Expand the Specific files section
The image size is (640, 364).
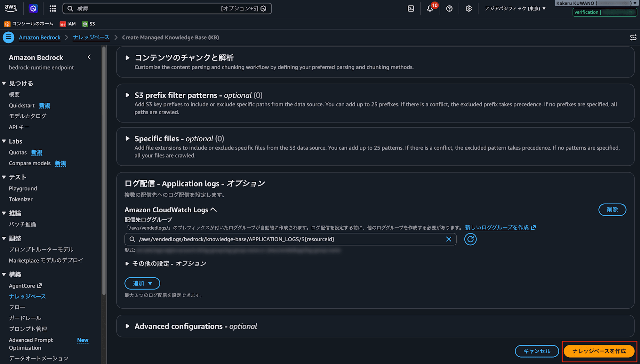[x=127, y=139]
